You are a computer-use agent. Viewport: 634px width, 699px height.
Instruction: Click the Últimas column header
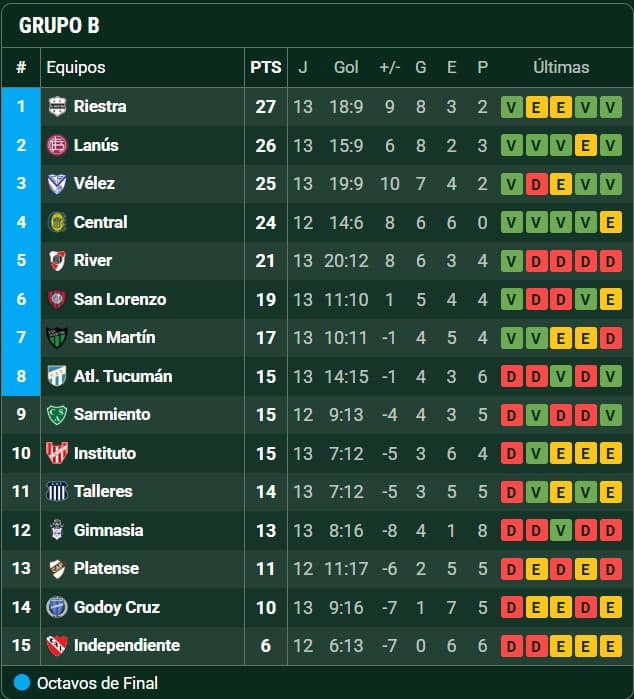(x=561, y=68)
